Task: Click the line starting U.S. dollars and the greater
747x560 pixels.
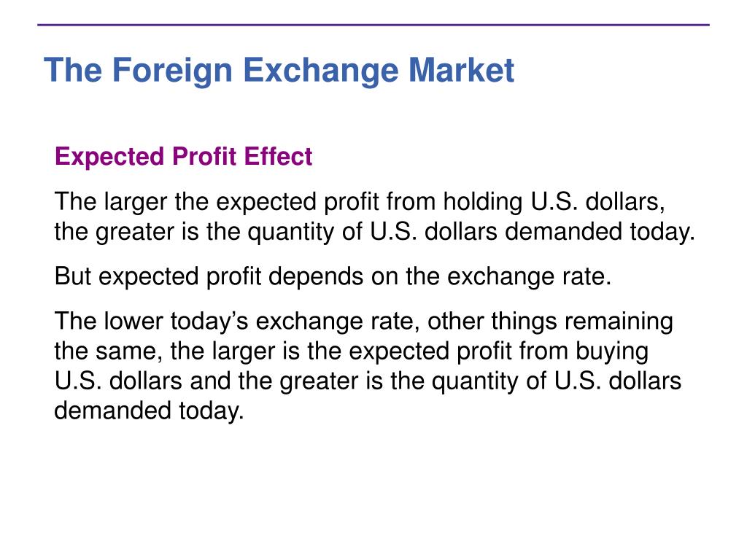Action: 368,381
